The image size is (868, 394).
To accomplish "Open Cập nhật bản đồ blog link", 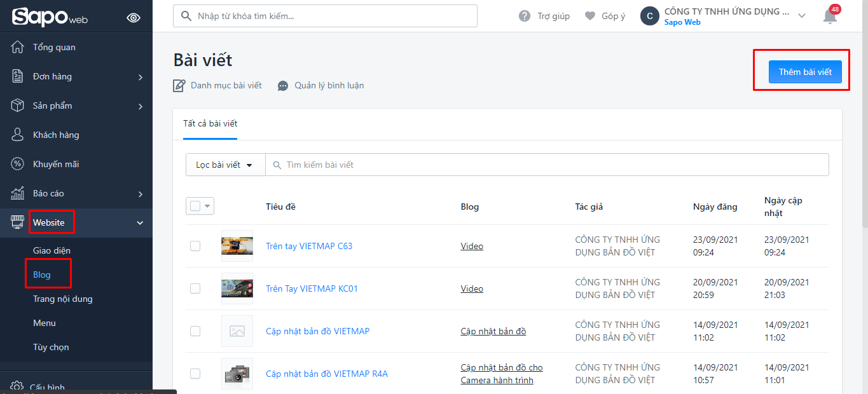I will coord(493,331).
